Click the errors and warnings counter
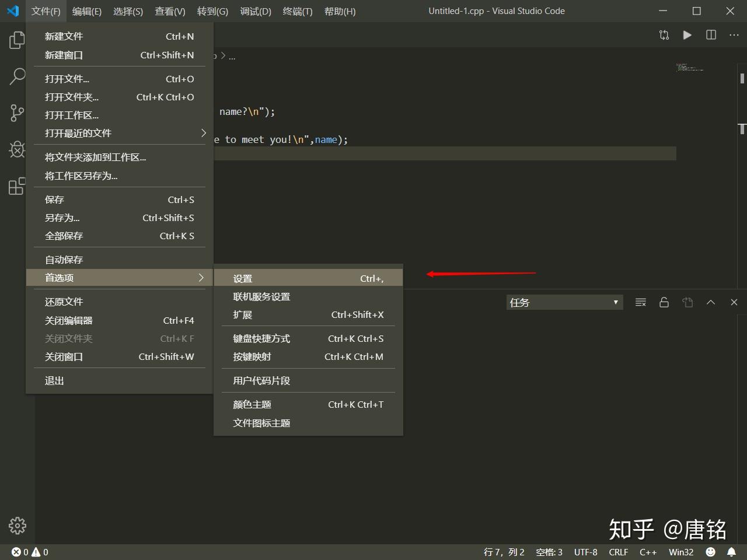 point(30,552)
